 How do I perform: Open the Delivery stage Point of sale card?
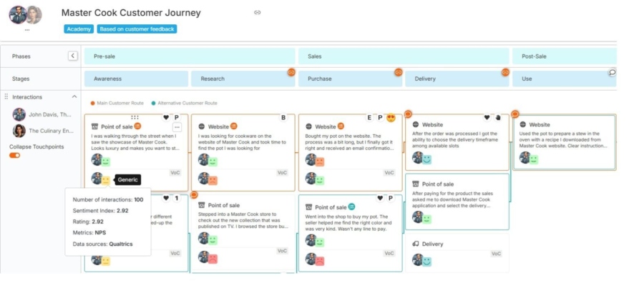[457, 202]
